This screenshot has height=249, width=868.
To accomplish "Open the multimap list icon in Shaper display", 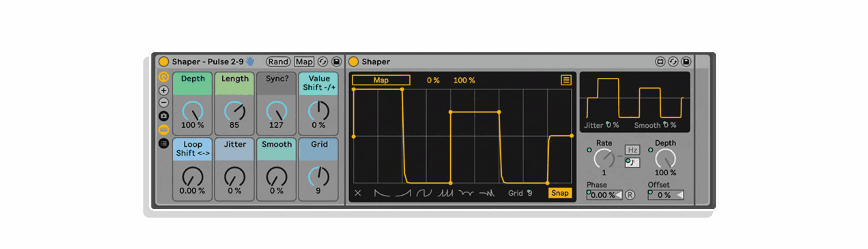I will pos(566,80).
